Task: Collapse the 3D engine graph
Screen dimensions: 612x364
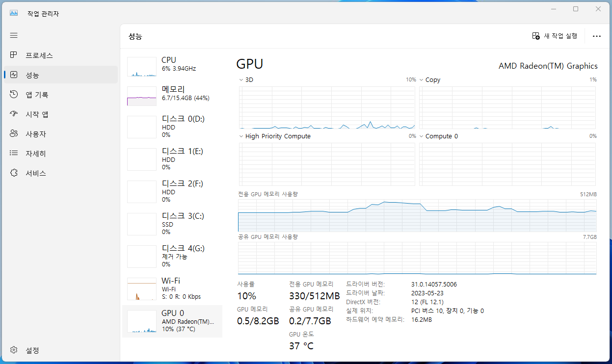Action: pos(241,79)
